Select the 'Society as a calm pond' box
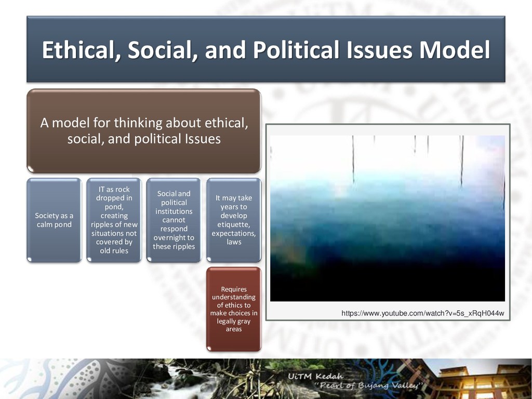Screen dimensions: 532x399 [x=54, y=220]
